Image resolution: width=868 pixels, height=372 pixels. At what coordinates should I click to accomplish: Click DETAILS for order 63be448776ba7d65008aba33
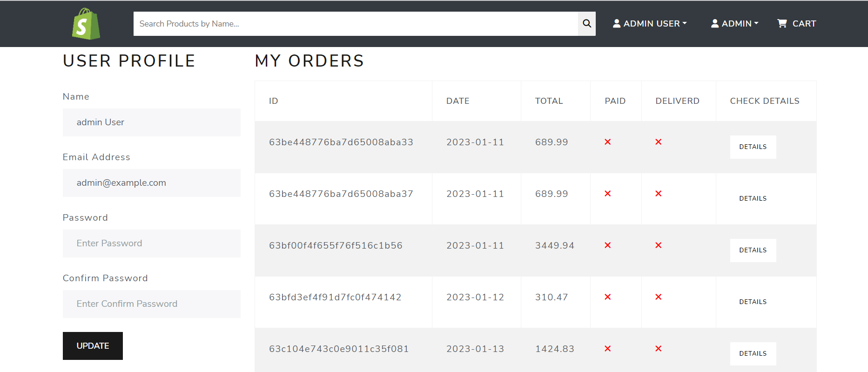(753, 147)
